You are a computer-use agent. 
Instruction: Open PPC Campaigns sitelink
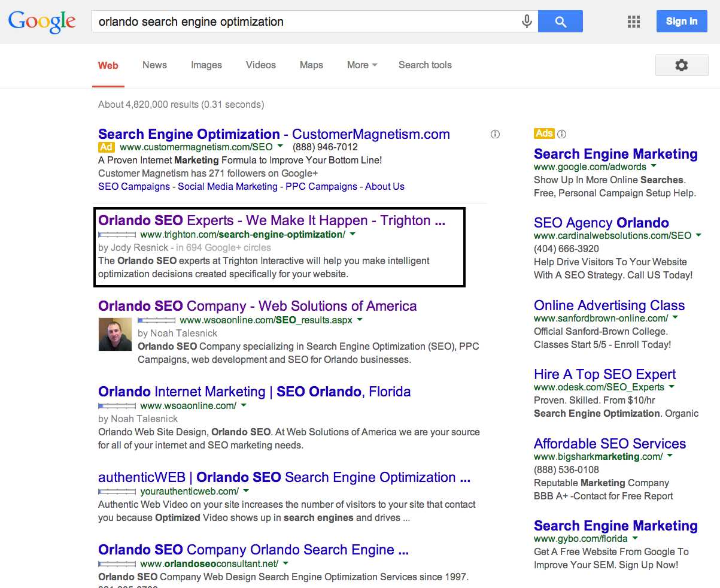pyautogui.click(x=321, y=186)
